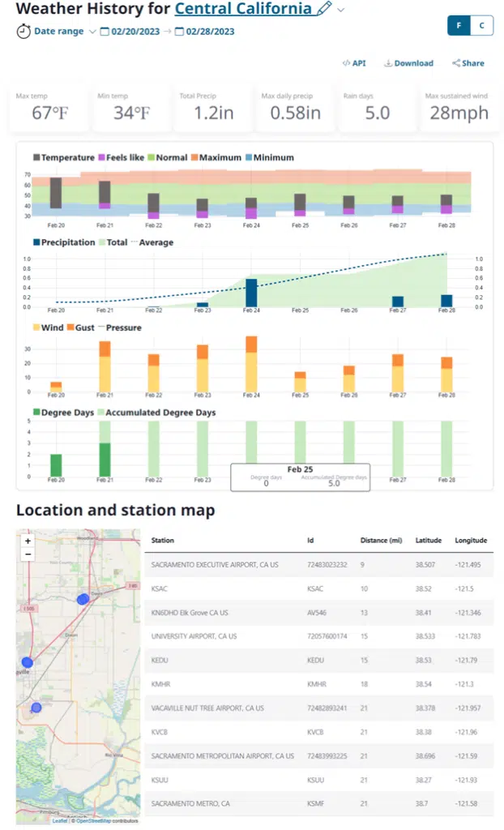This screenshot has width=504, height=830.
Task: Click the clock icon next to Date range
Action: coord(23,32)
